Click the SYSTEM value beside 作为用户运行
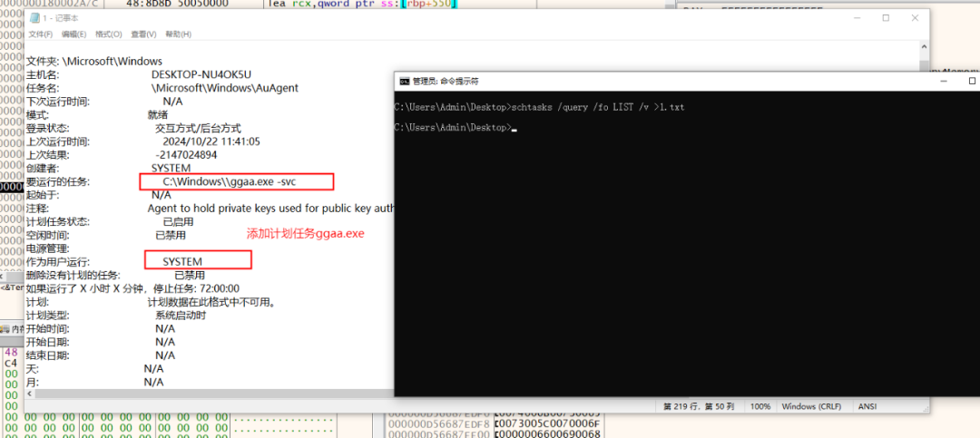This screenshot has height=438, width=980. pyautogui.click(x=182, y=262)
